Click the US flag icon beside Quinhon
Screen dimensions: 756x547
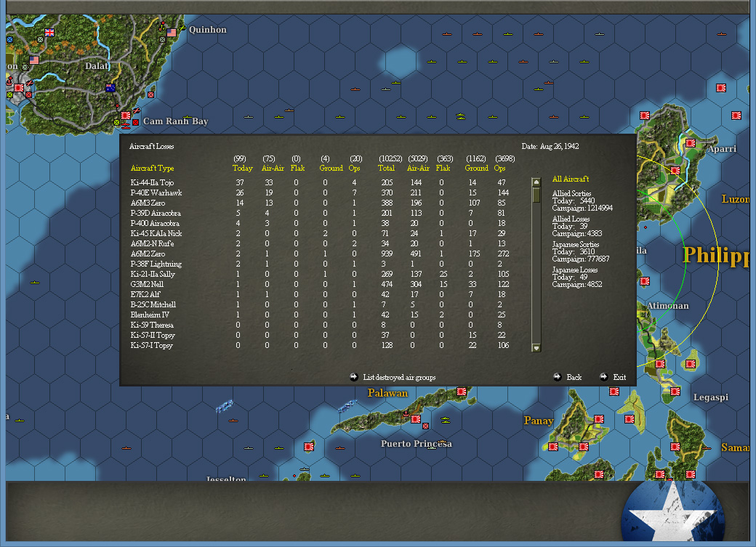click(x=172, y=33)
